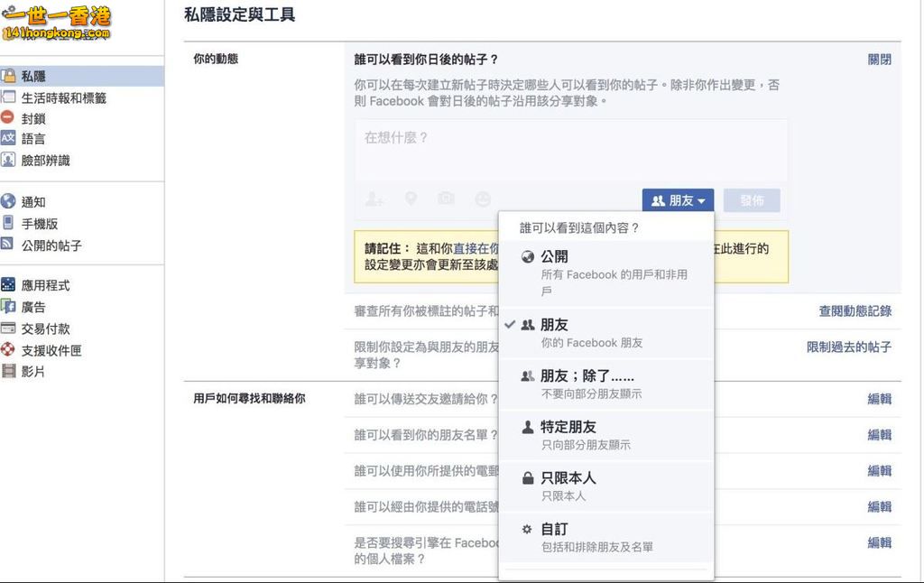924x583 pixels.
Task: Click the tag people icon in composer
Action: coord(374,199)
